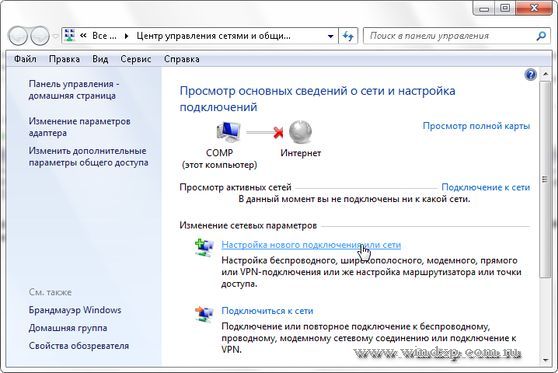Click the Интернет globe icon

tap(300, 132)
